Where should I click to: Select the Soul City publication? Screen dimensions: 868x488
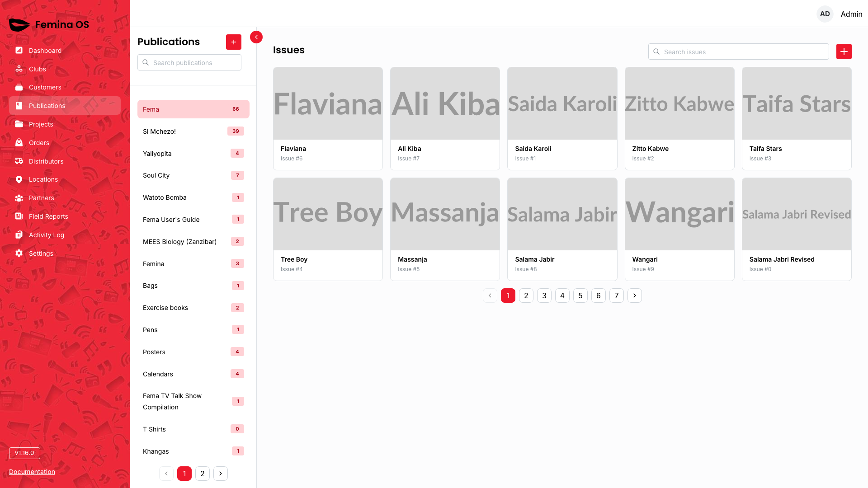coord(193,175)
